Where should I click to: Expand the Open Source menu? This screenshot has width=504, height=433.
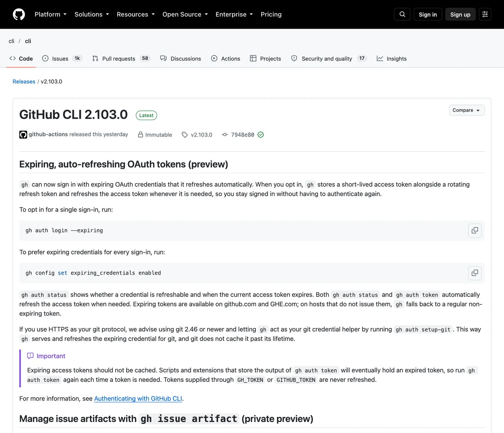tap(185, 14)
